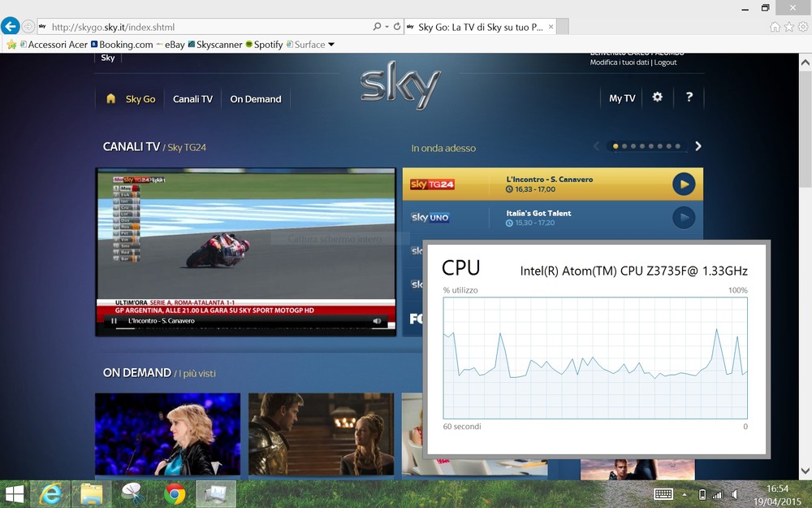Launch Google Chrome from the taskbar

[x=175, y=494]
